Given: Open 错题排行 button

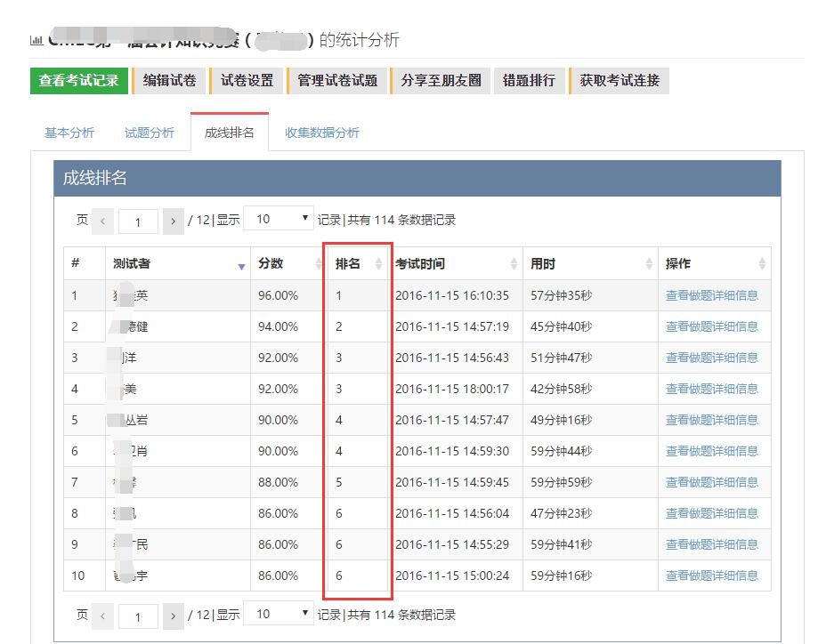Looking at the screenshot, I should 529,81.
